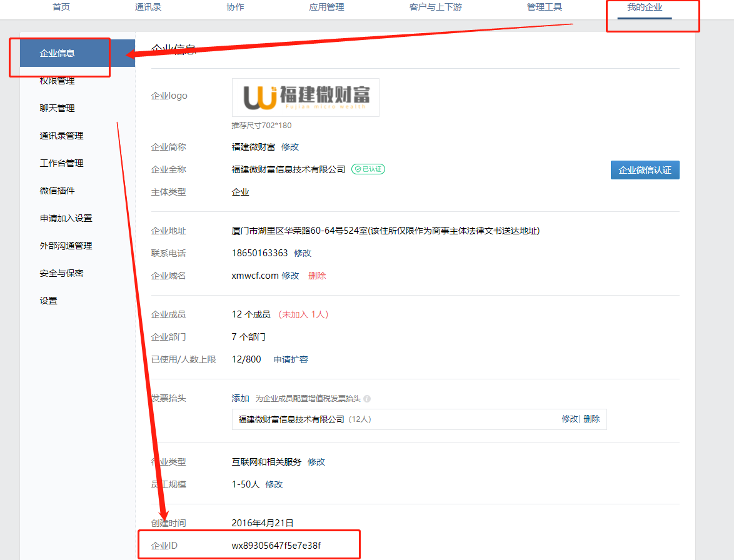Screen dimensions: 734x560
Task: Open the 协作 tab
Action: 235,7
